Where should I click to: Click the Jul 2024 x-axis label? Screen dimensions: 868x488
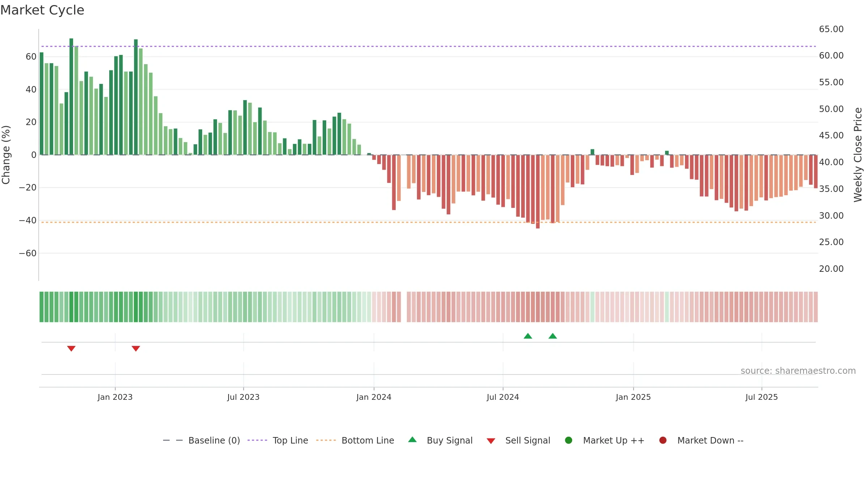[x=503, y=397]
